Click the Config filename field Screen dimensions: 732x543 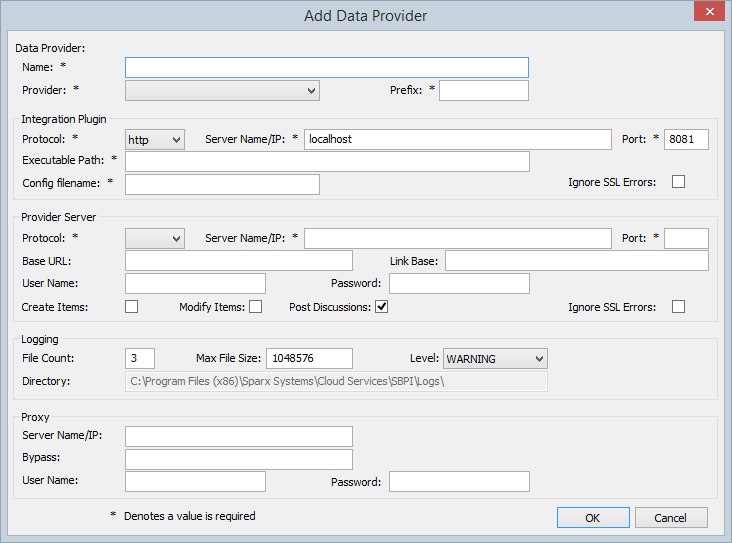[x=222, y=184]
